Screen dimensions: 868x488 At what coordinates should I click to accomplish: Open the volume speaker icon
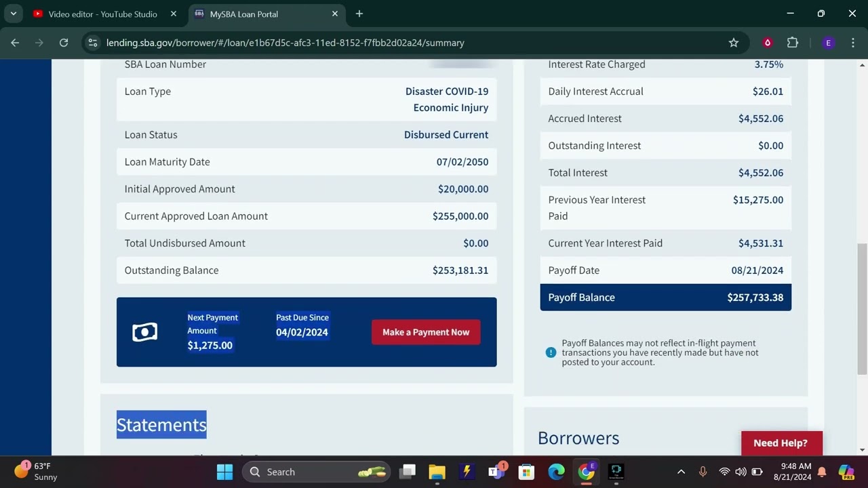741,472
